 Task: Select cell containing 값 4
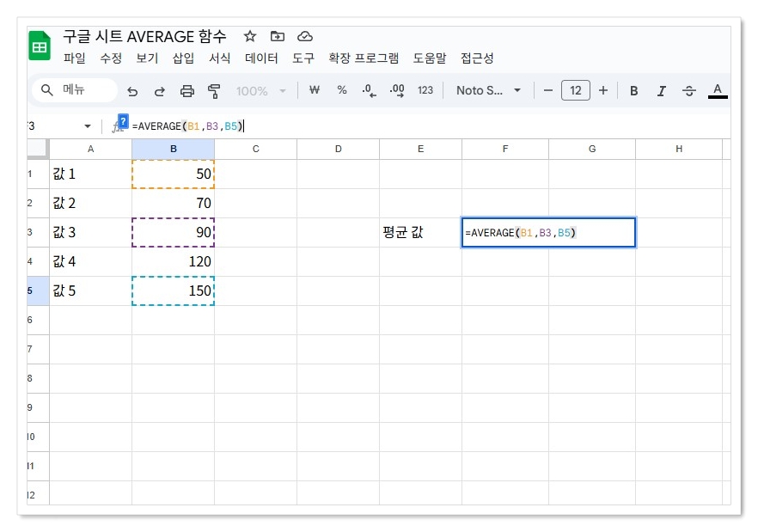coord(90,261)
